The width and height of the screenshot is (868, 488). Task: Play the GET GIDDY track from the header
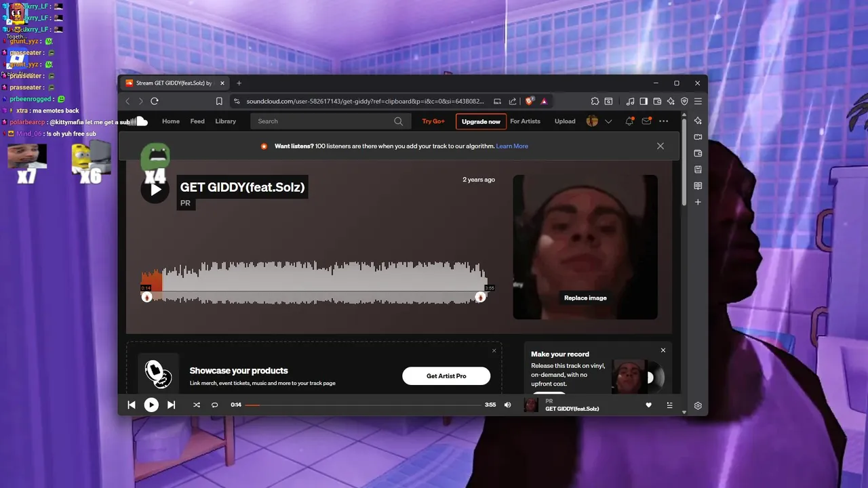click(155, 190)
